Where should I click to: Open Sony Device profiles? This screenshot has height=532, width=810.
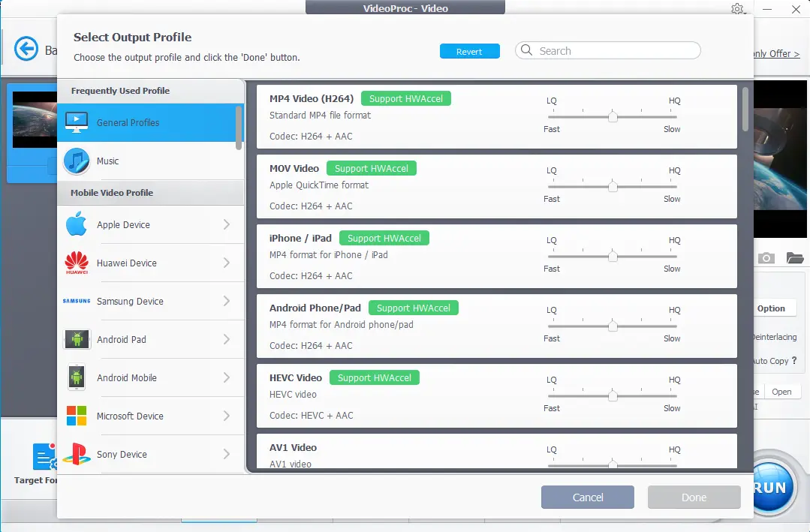pyautogui.click(x=150, y=453)
